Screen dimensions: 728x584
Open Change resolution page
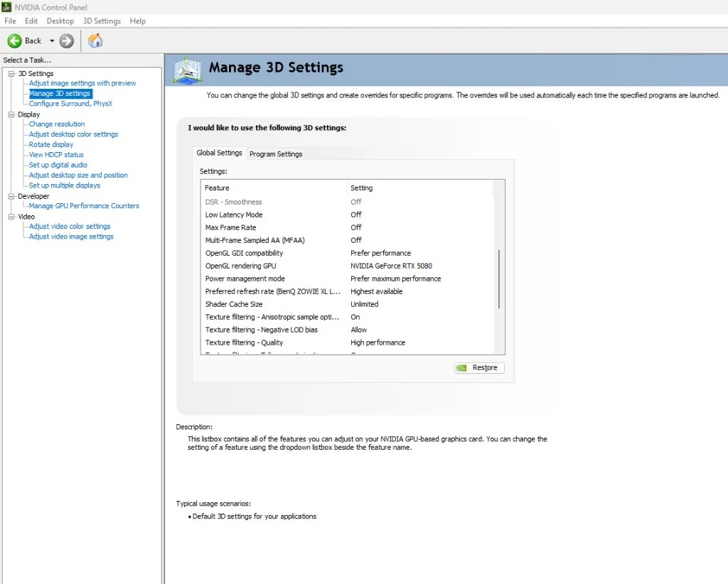(57, 124)
